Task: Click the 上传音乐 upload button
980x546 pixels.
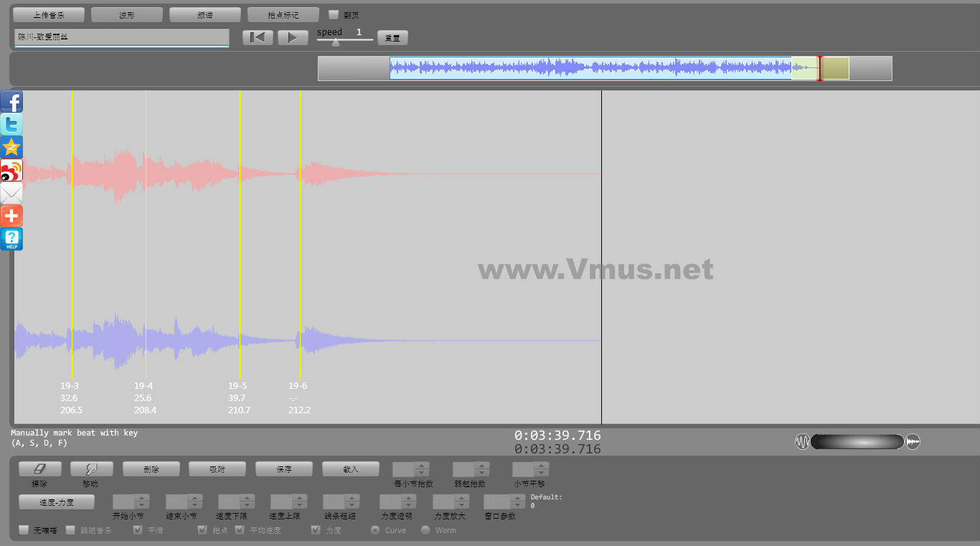Action: 49,15
